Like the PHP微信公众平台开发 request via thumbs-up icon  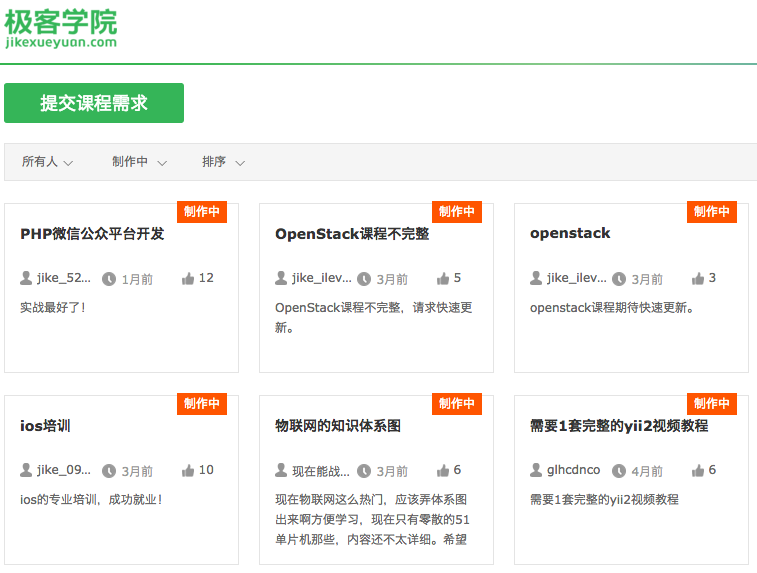pyautogui.click(x=188, y=279)
